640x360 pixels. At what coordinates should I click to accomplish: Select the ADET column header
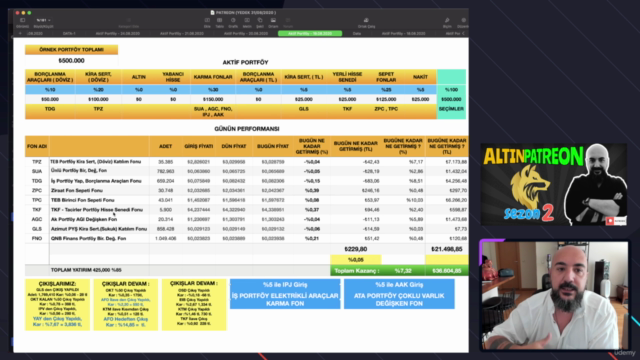click(x=165, y=146)
